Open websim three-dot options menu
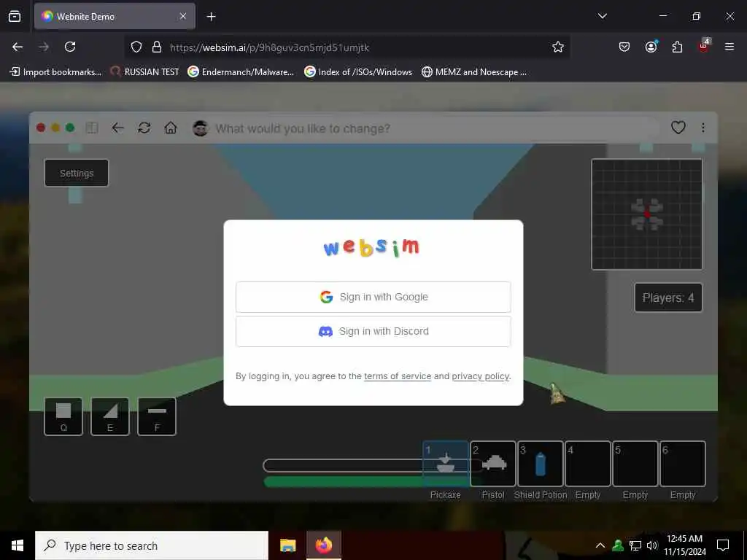Viewport: 747px width, 560px height. pyautogui.click(x=703, y=128)
